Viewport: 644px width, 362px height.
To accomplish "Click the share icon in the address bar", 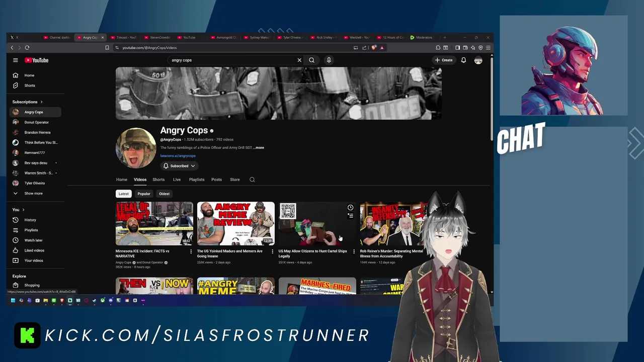I will (x=364, y=48).
